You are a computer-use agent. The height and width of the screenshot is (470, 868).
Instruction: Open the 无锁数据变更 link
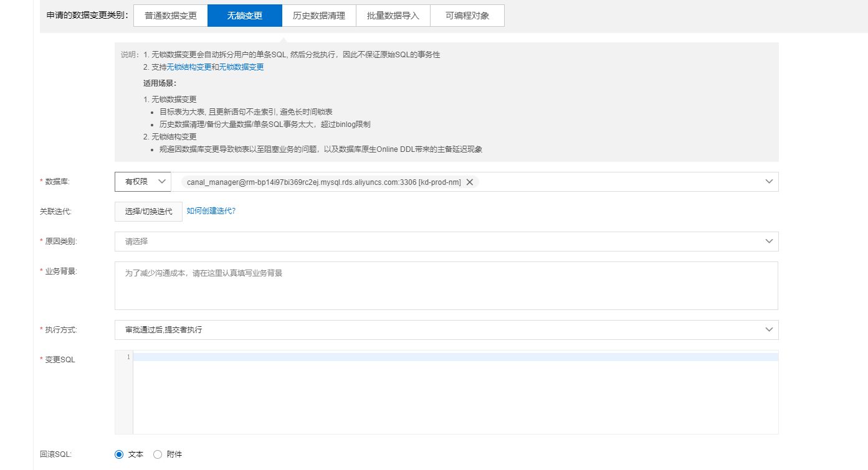point(241,67)
